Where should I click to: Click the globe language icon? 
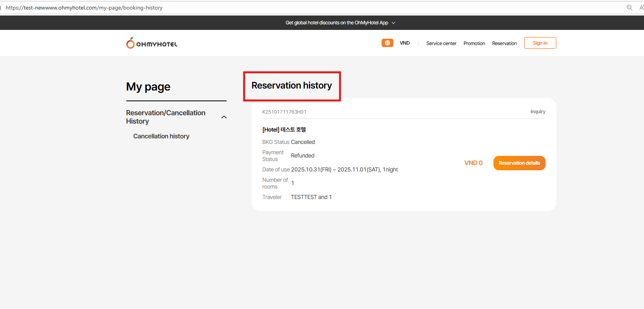pos(387,43)
